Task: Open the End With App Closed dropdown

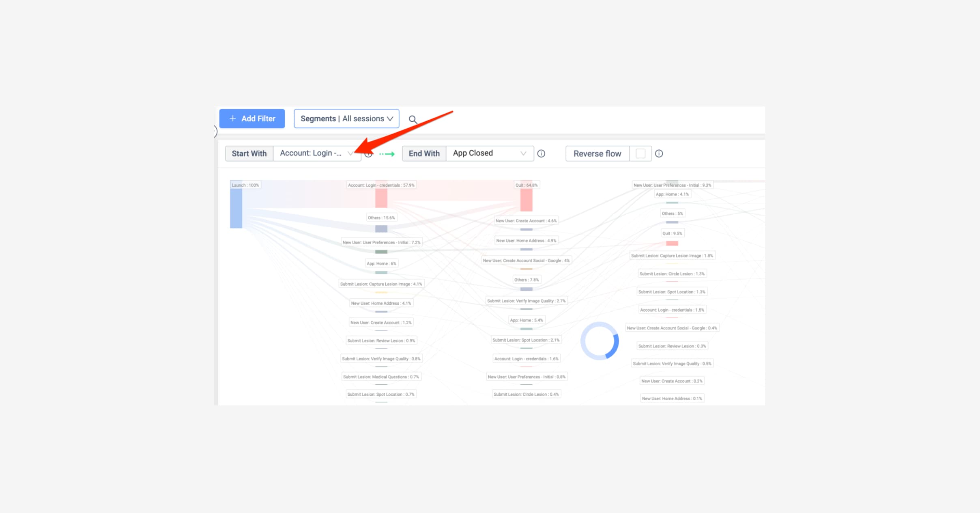Action: [x=490, y=153]
